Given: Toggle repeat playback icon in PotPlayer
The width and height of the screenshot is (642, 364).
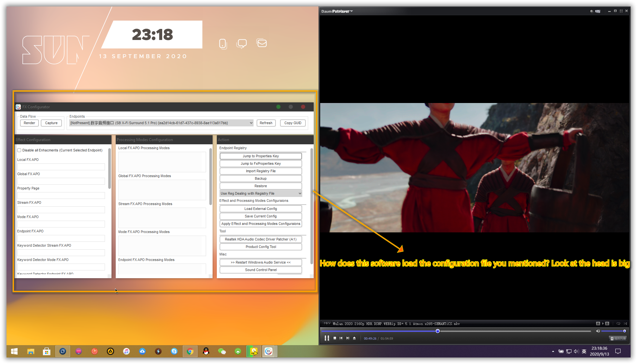Looking at the screenshot, I should tap(618, 323).
